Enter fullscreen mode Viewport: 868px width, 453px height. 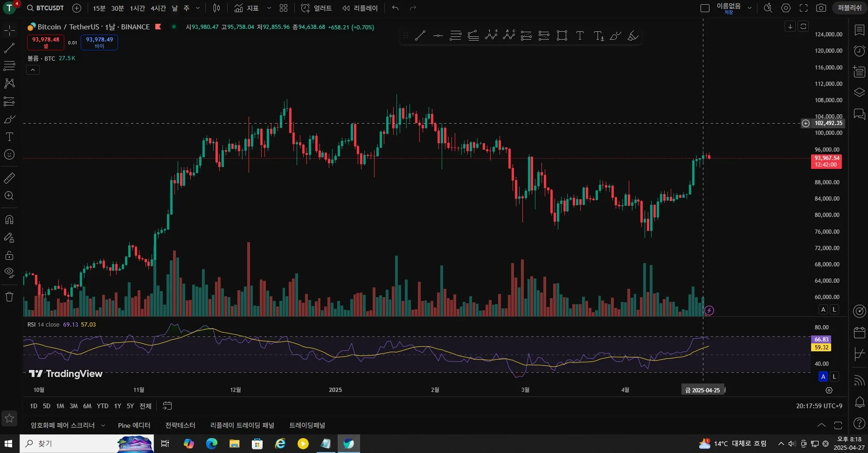pyautogui.click(x=804, y=8)
